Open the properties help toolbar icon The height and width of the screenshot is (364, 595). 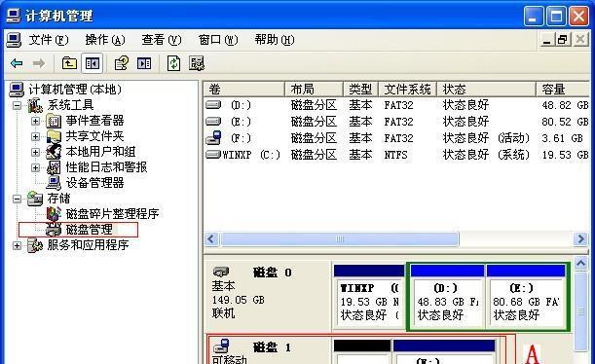[x=122, y=63]
